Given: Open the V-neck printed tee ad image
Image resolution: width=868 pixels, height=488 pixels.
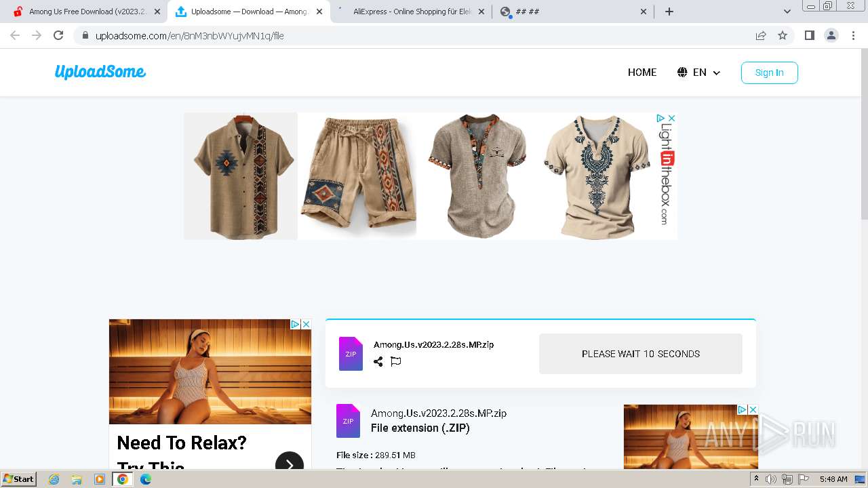Looking at the screenshot, I should pos(597,176).
